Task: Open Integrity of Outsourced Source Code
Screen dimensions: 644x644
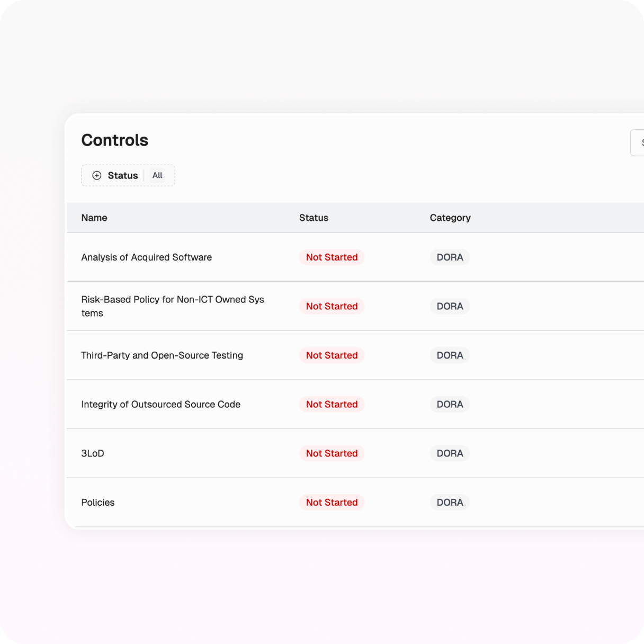Action: (x=160, y=405)
